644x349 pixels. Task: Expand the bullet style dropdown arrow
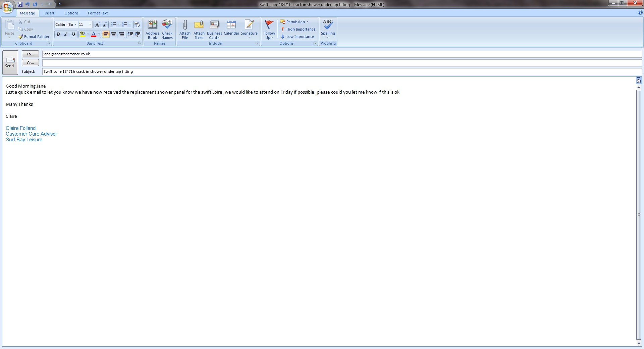[x=119, y=24]
